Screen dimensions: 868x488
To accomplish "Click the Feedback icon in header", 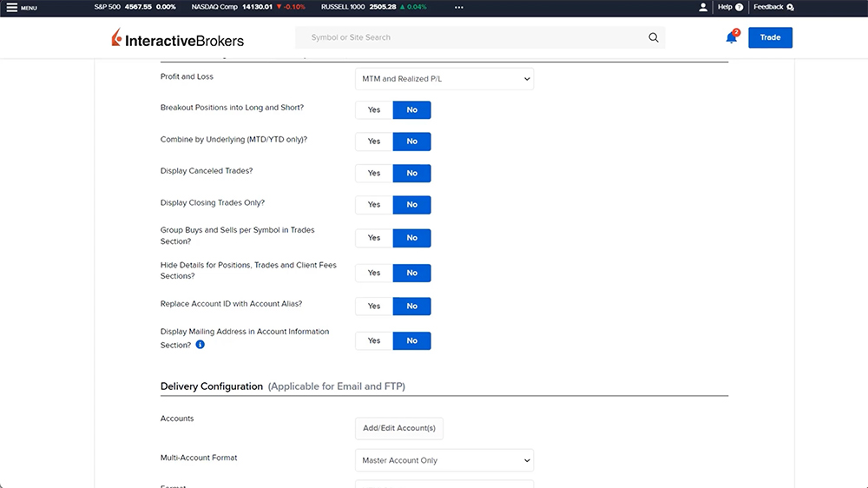I will click(789, 7).
